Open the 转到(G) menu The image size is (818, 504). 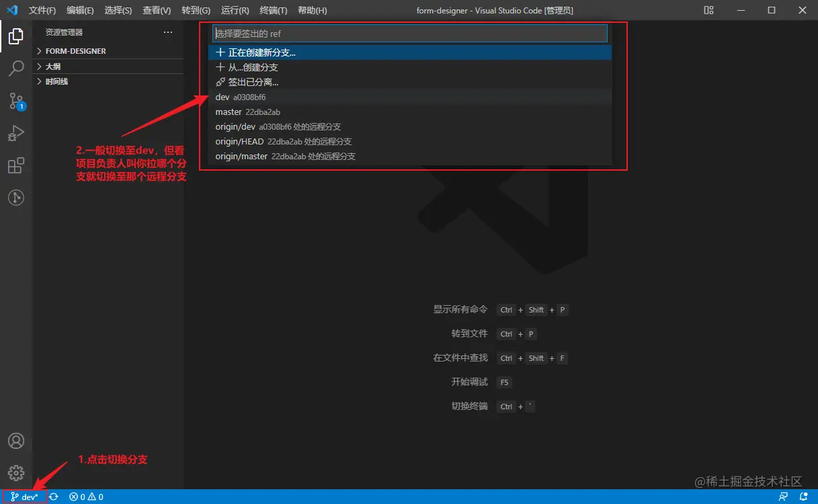point(196,11)
